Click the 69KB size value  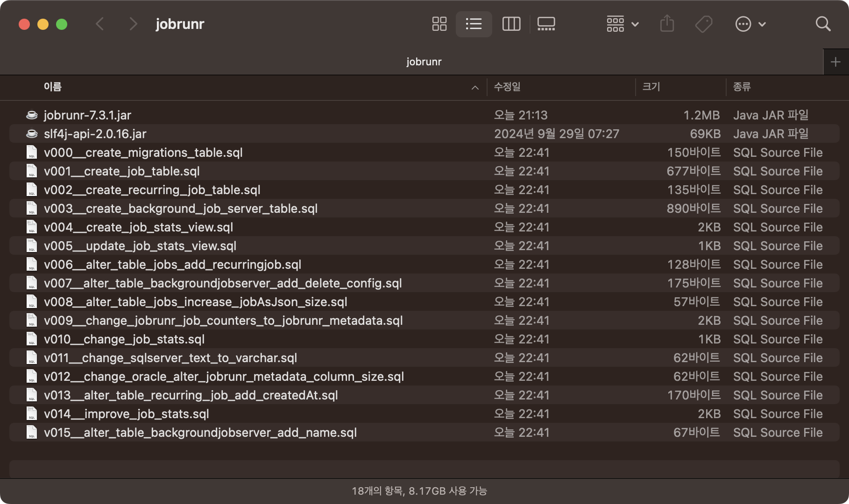tap(705, 133)
